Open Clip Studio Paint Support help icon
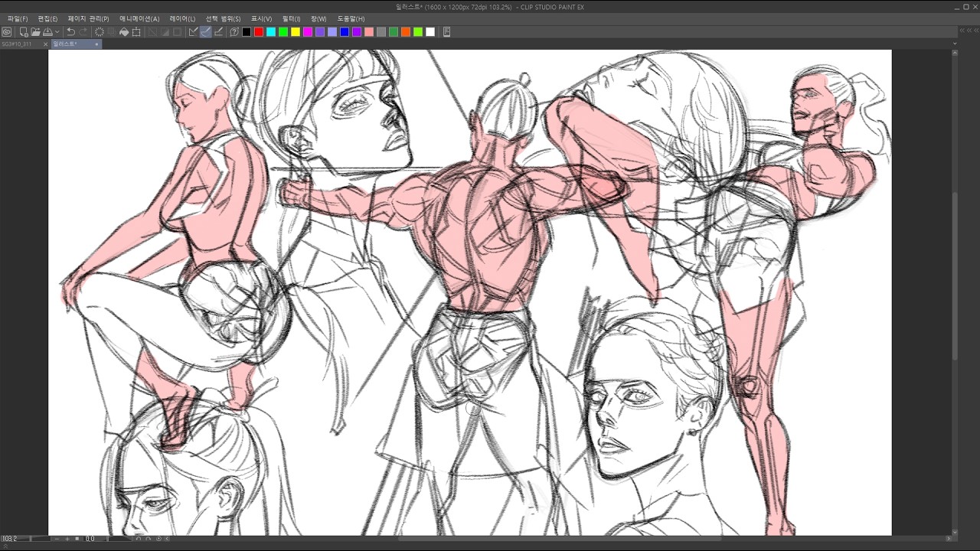Screen dimensions: 980x551 click(x=234, y=31)
